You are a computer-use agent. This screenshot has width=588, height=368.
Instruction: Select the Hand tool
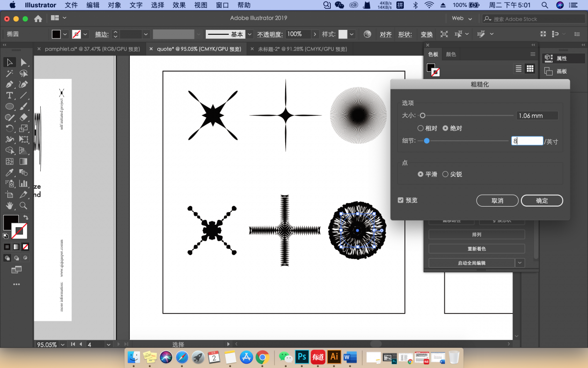[x=9, y=206]
